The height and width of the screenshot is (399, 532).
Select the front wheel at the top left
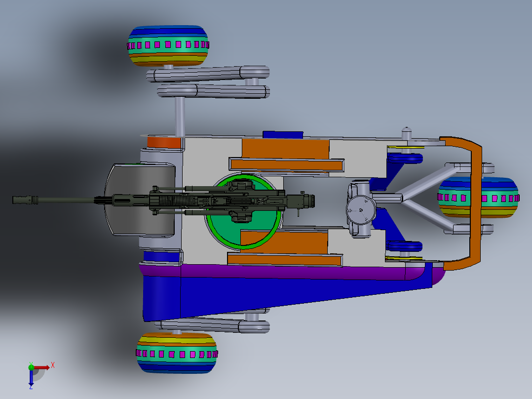point(168,45)
